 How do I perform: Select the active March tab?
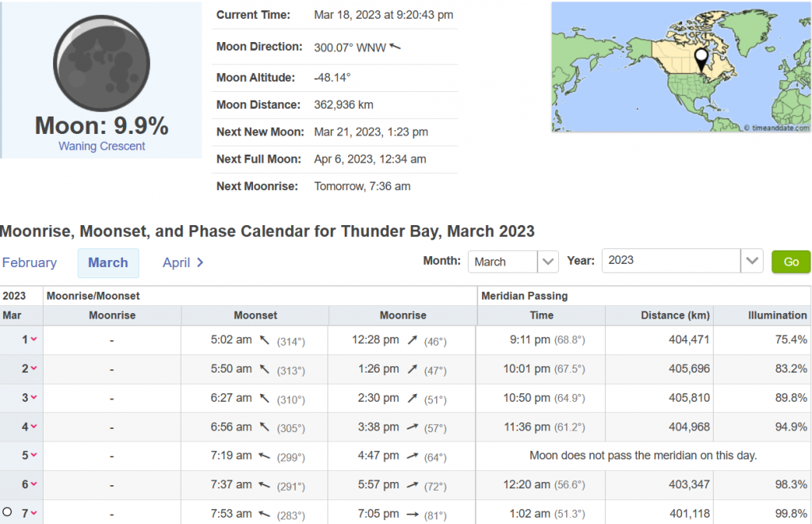point(108,262)
